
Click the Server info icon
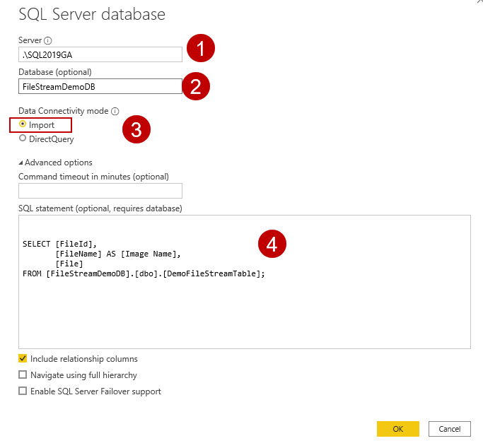tap(48, 41)
